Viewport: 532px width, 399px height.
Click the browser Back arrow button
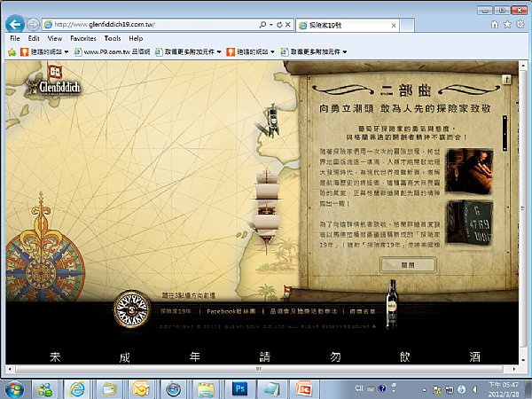pyautogui.click(x=15, y=25)
